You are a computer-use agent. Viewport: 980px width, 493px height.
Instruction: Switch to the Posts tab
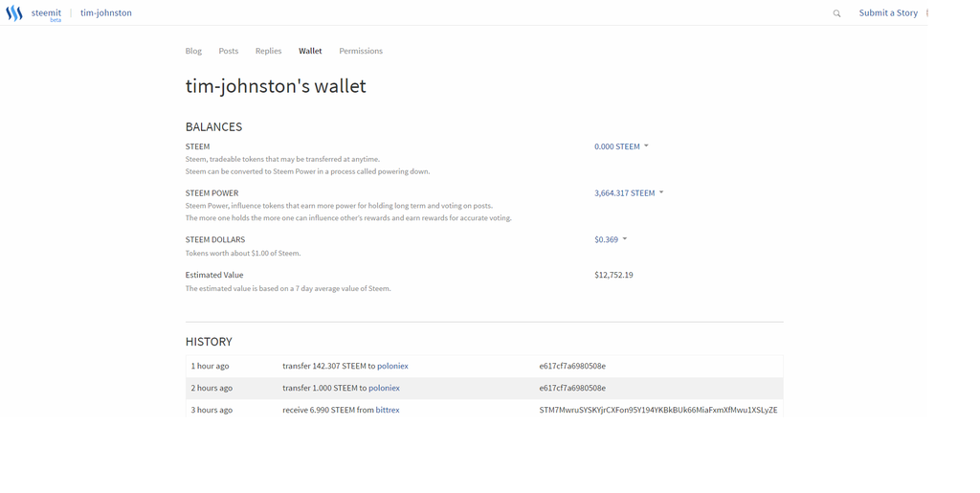[228, 51]
